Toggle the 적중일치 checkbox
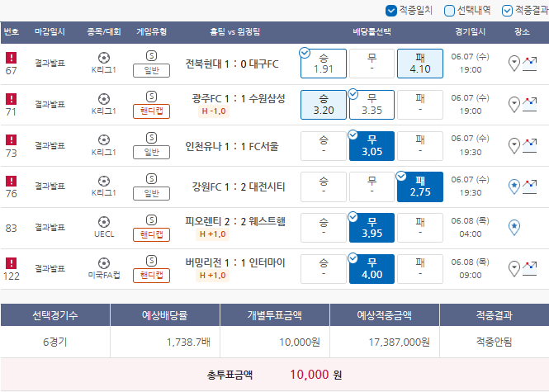Image resolution: width=549 pixels, height=392 pixels. 390,11
